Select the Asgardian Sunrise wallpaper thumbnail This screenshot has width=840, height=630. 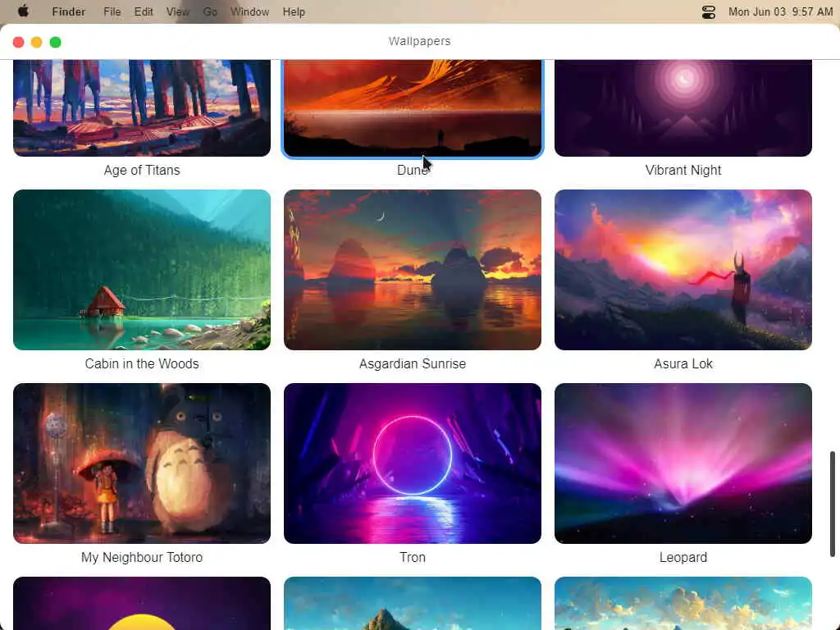pos(413,269)
